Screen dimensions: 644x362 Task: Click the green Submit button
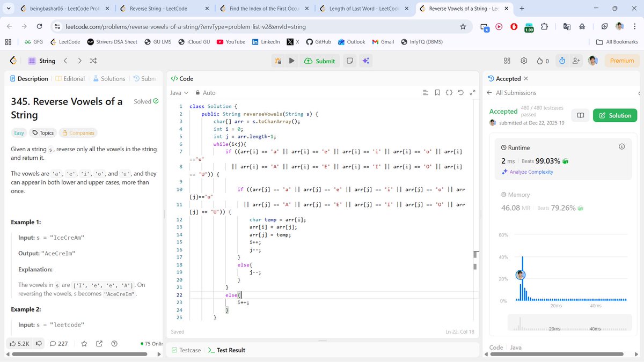click(320, 61)
